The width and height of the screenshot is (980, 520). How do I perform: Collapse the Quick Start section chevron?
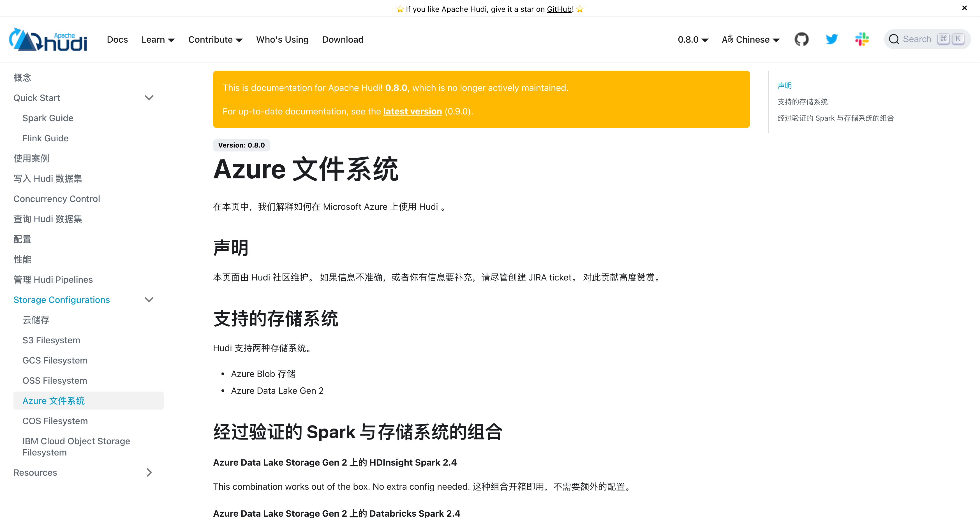coord(149,98)
